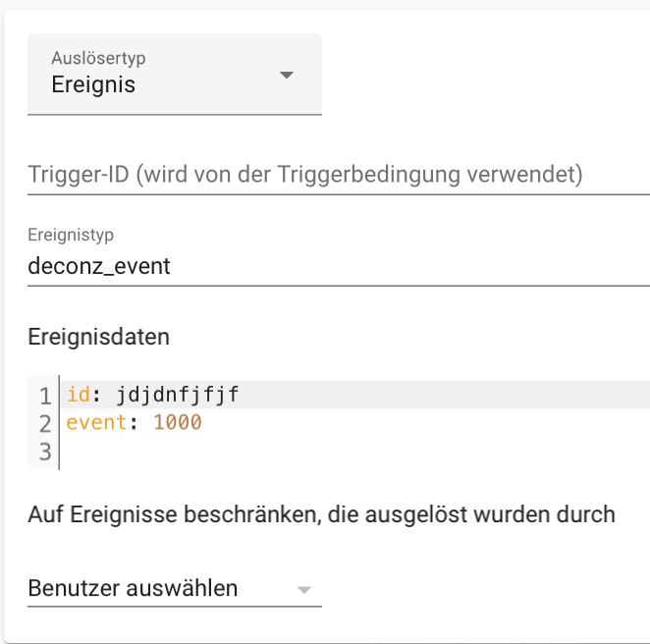Click the 1000 value in the editor
Image resolution: width=650 pixels, height=644 pixels.
[x=177, y=423]
